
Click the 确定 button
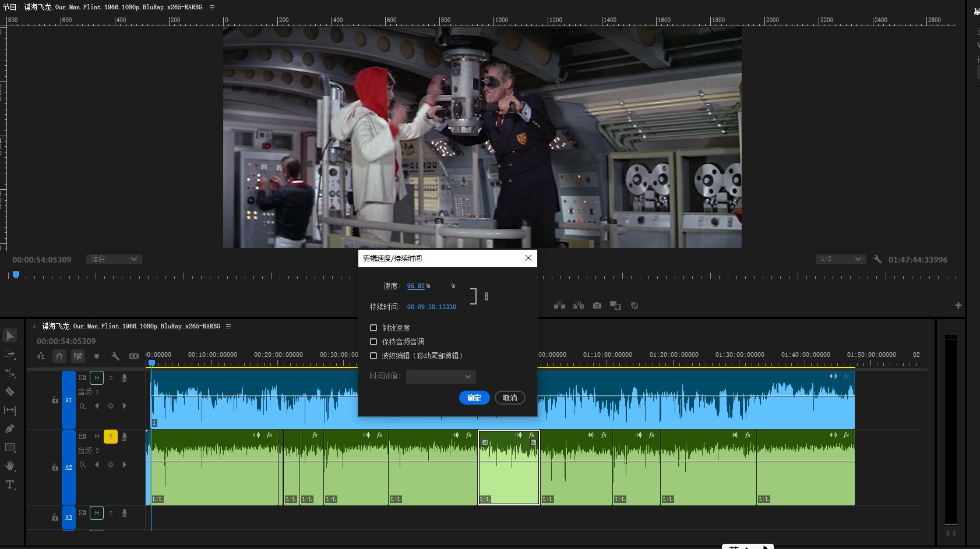(474, 398)
